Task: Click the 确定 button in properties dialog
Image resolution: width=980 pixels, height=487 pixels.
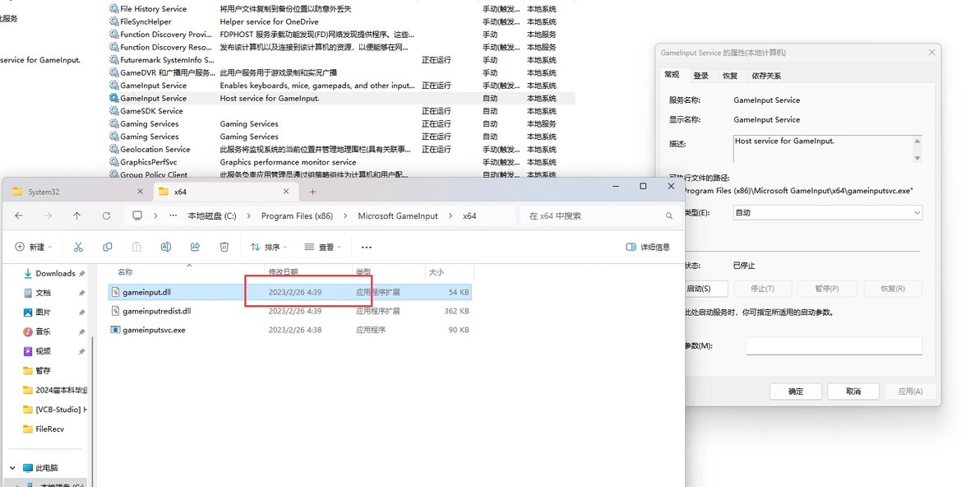Action: (795, 392)
